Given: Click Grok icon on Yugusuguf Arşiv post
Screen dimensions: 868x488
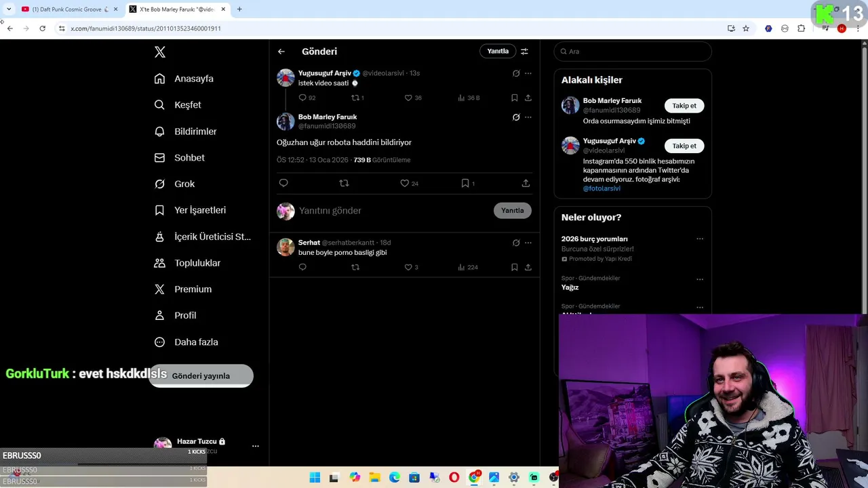Looking at the screenshot, I should (516, 73).
